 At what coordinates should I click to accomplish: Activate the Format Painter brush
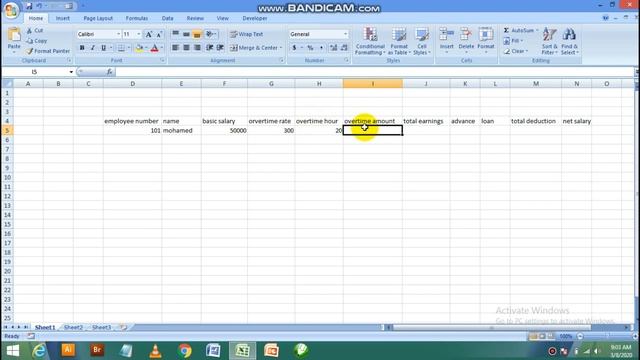click(29, 51)
